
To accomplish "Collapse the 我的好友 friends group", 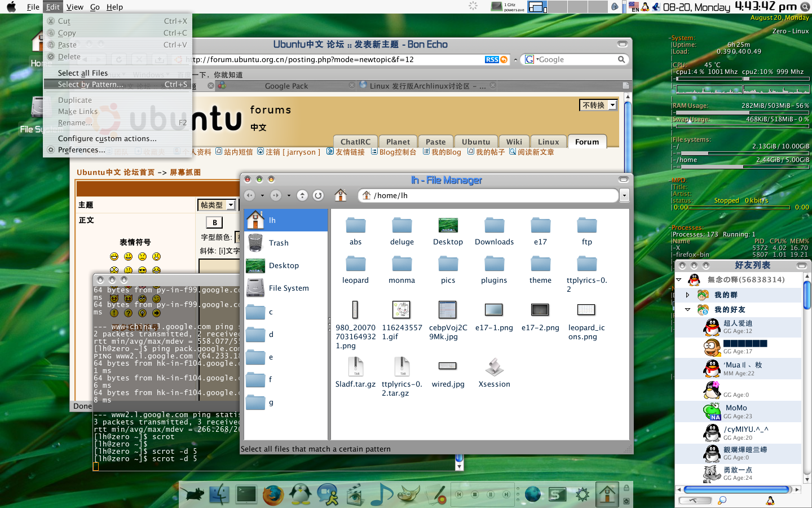I will click(687, 309).
